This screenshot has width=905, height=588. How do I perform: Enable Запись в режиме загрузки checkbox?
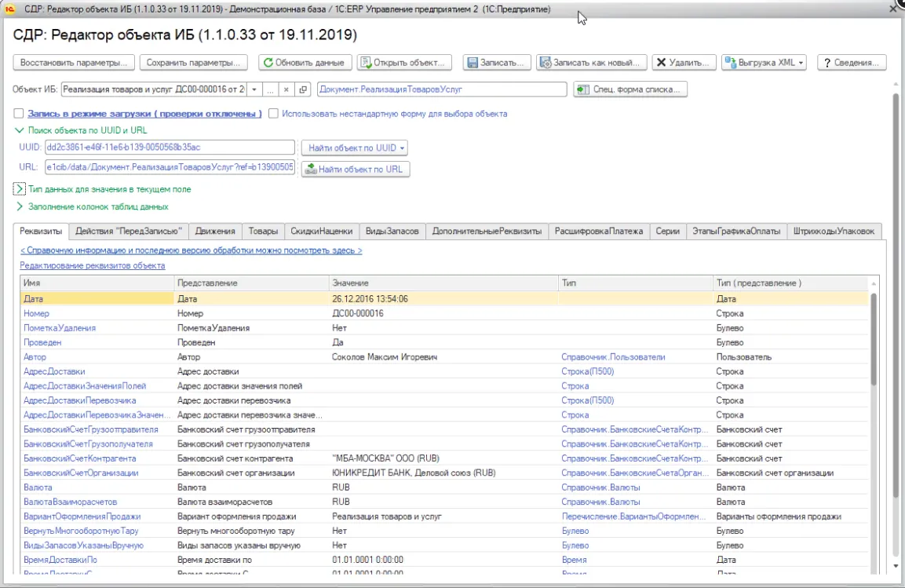coord(19,114)
